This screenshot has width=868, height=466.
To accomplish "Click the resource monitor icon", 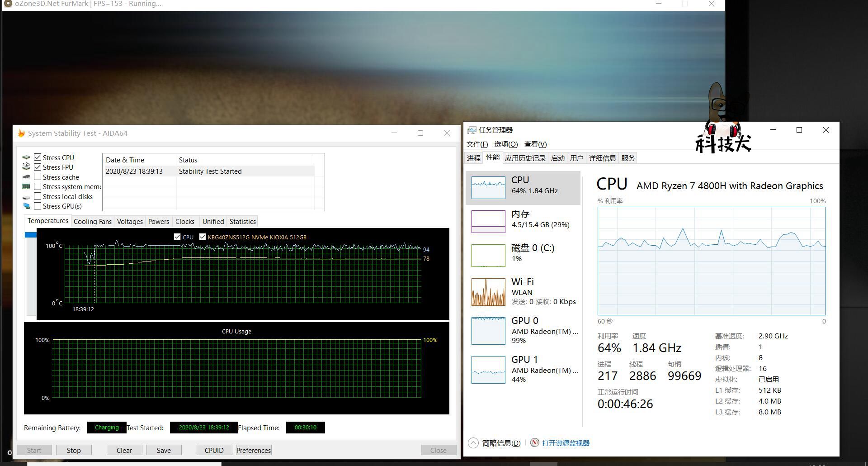I will [535, 442].
